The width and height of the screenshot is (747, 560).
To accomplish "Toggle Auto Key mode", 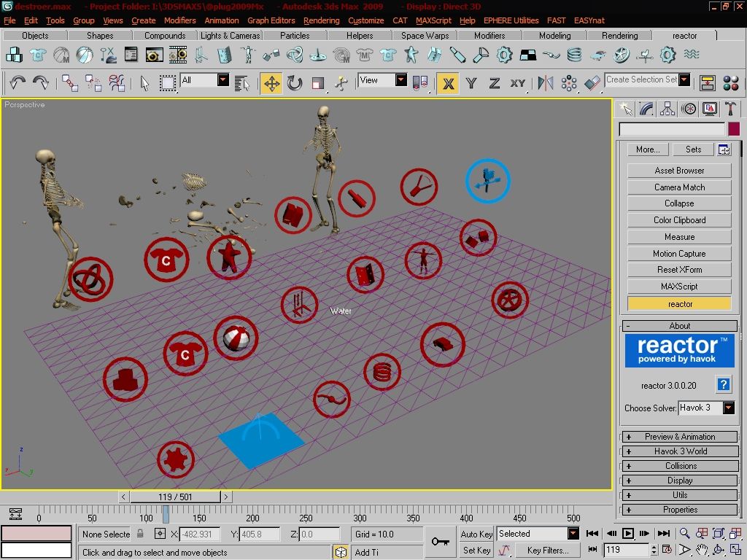I will (x=476, y=534).
